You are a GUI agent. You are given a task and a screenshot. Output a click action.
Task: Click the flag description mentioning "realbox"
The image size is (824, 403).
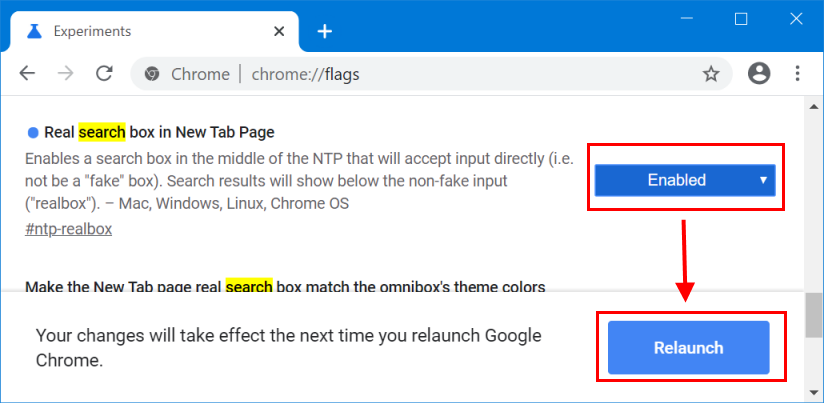tap(297, 181)
